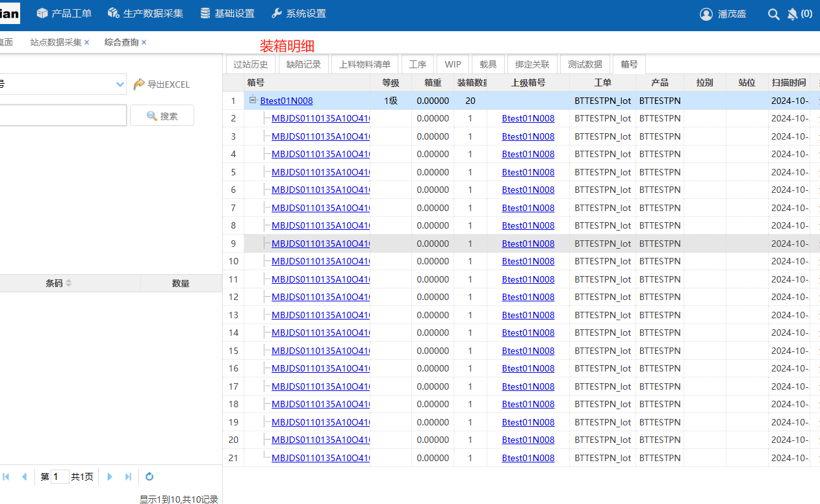Close the 综合查询 tab
This screenshot has height=504, width=820.
tap(144, 42)
